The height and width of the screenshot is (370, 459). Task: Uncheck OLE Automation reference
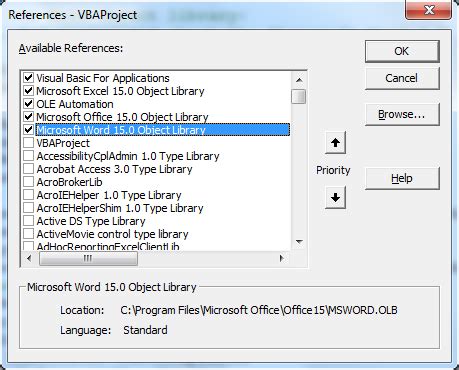(29, 104)
